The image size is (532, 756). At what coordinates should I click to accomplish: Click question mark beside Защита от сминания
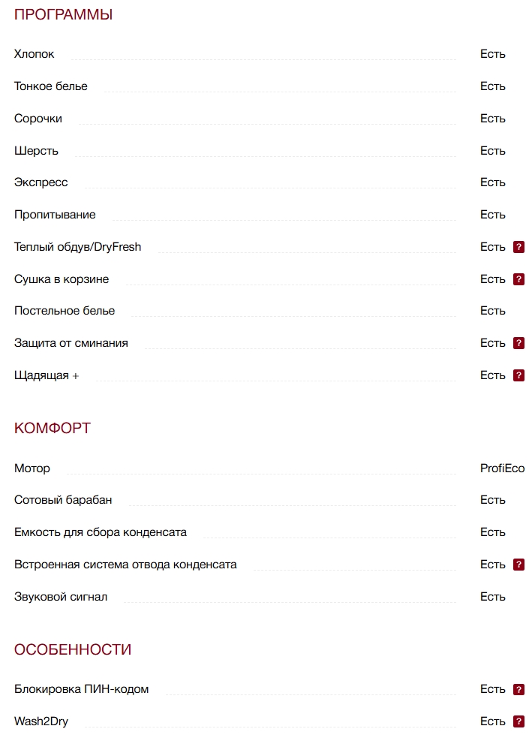click(518, 343)
